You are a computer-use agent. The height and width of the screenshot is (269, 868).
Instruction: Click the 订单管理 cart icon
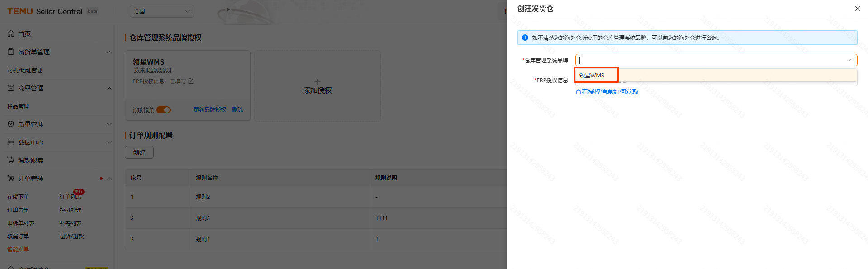click(x=11, y=178)
